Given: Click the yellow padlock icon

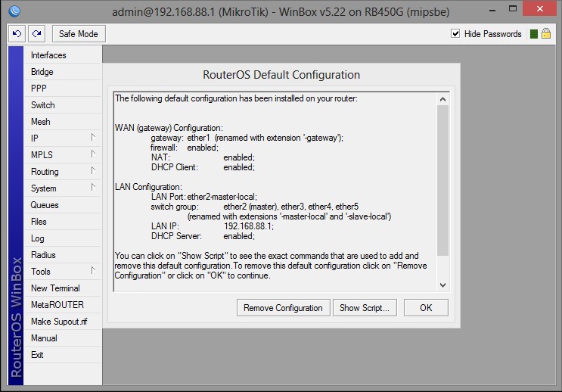Looking at the screenshot, I should (x=546, y=34).
